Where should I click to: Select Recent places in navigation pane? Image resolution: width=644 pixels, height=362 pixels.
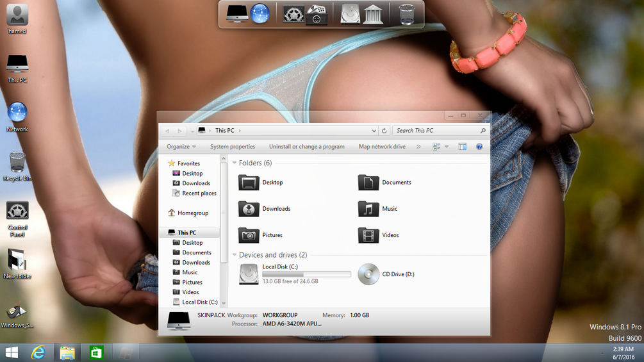click(x=194, y=193)
